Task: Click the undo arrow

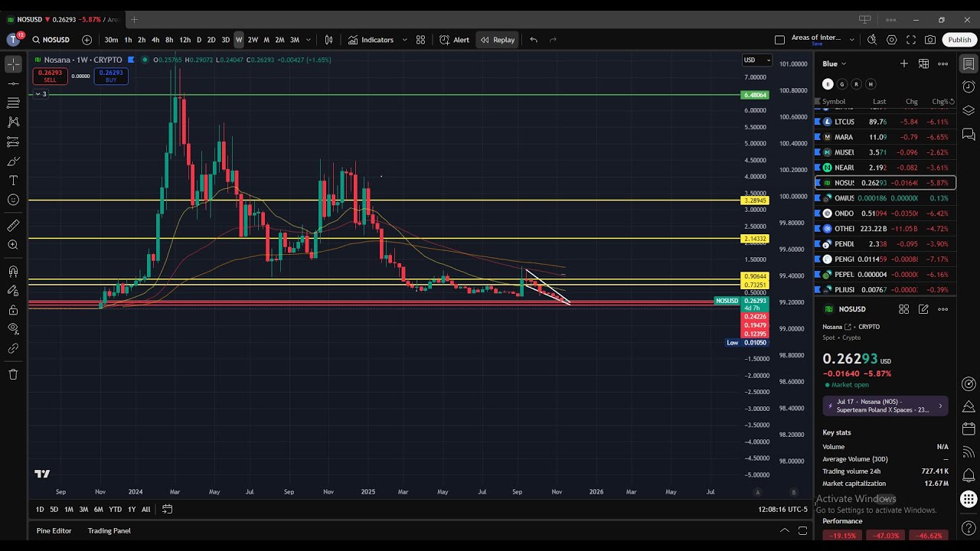Action: pyautogui.click(x=534, y=40)
